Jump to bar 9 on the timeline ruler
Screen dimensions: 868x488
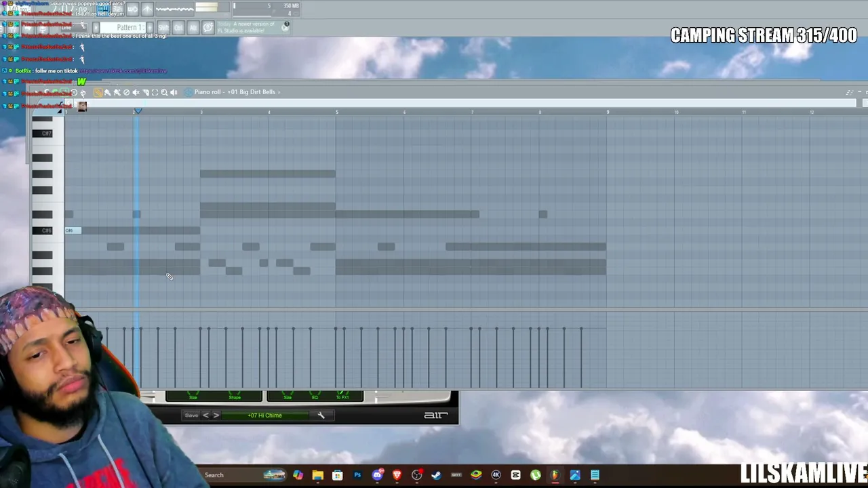pyautogui.click(x=608, y=112)
